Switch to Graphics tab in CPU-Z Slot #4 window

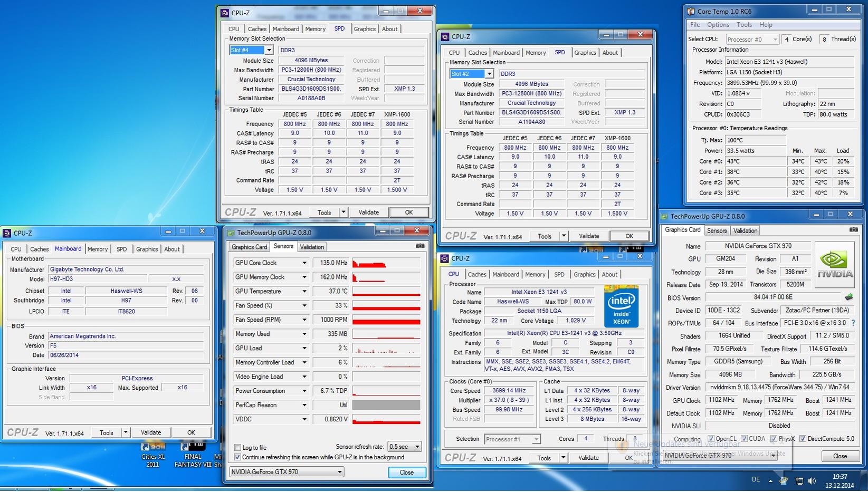coord(365,29)
